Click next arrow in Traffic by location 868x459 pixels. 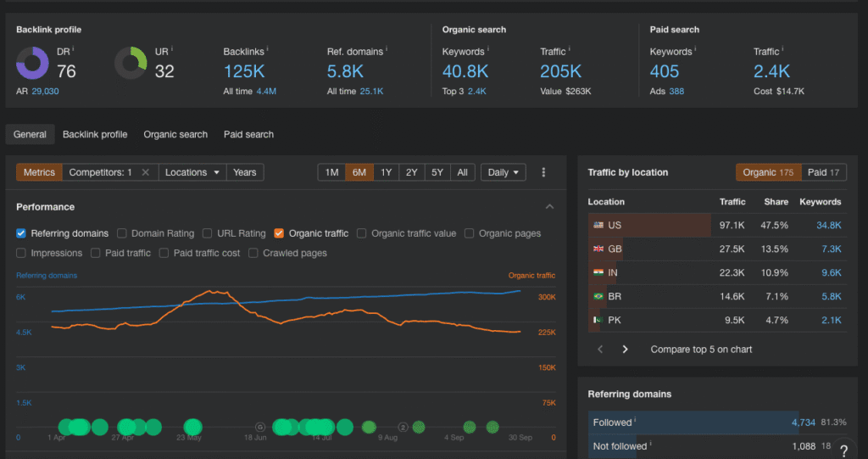pyautogui.click(x=626, y=349)
